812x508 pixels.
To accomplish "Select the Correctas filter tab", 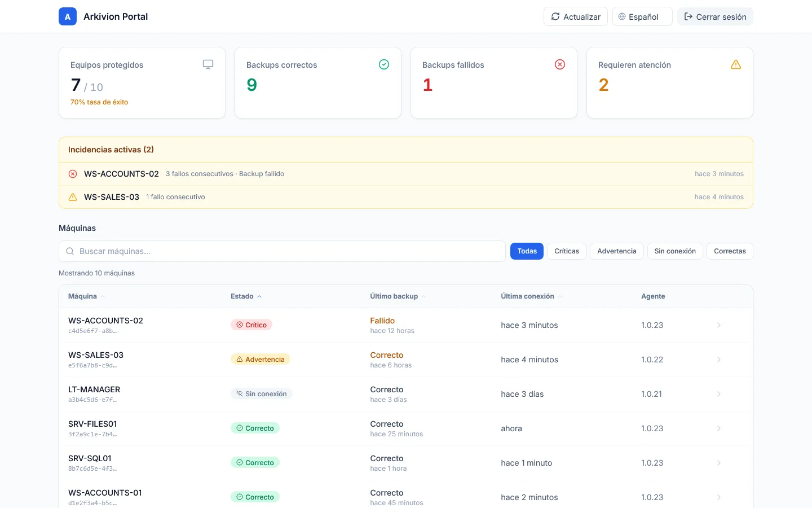I will [x=730, y=251].
